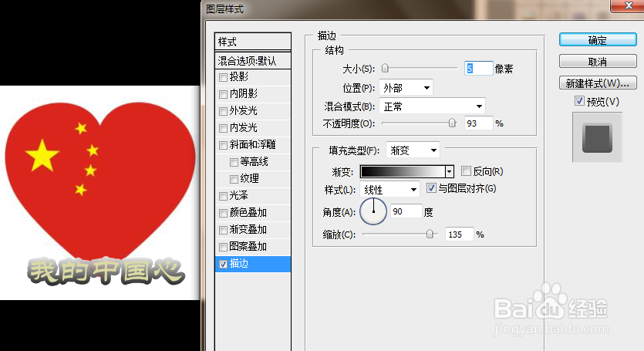Click the scale field showing 135
This screenshot has width=644, height=351.
click(x=460, y=235)
